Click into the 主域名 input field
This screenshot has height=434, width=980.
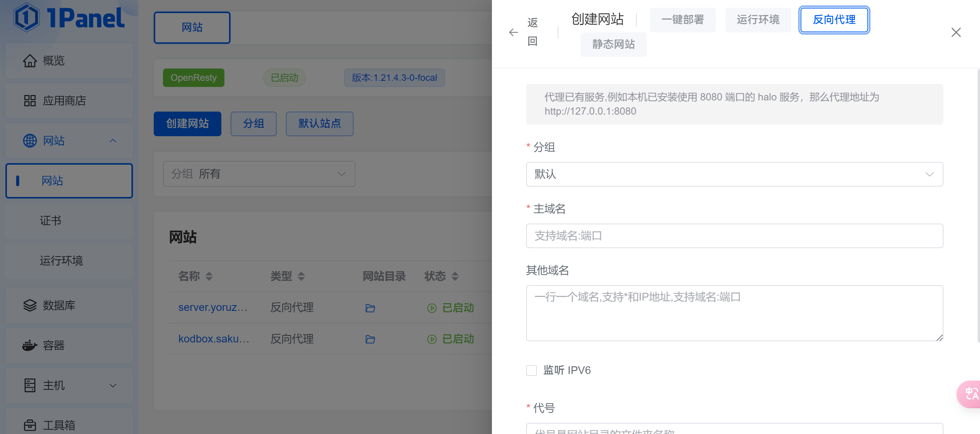(x=734, y=236)
